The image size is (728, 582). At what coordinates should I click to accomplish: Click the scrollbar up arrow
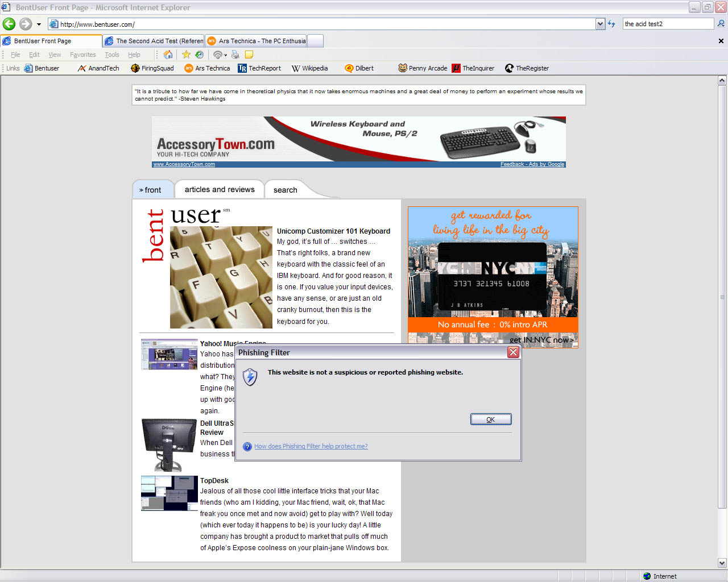pyautogui.click(x=722, y=80)
